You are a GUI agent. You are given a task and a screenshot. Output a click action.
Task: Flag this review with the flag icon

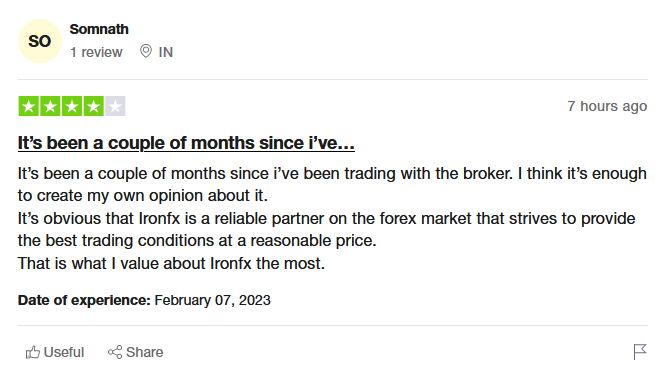point(640,352)
